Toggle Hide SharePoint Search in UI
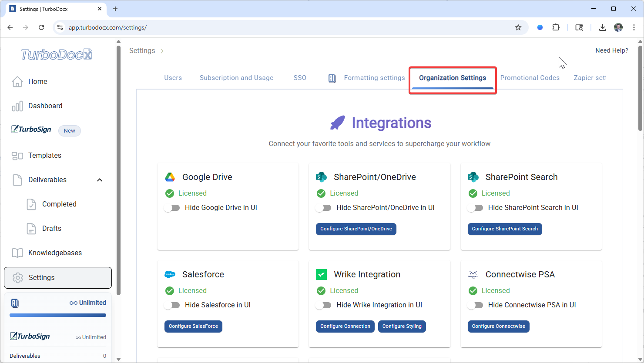Screen dimensions: 644x363 (x=475, y=208)
